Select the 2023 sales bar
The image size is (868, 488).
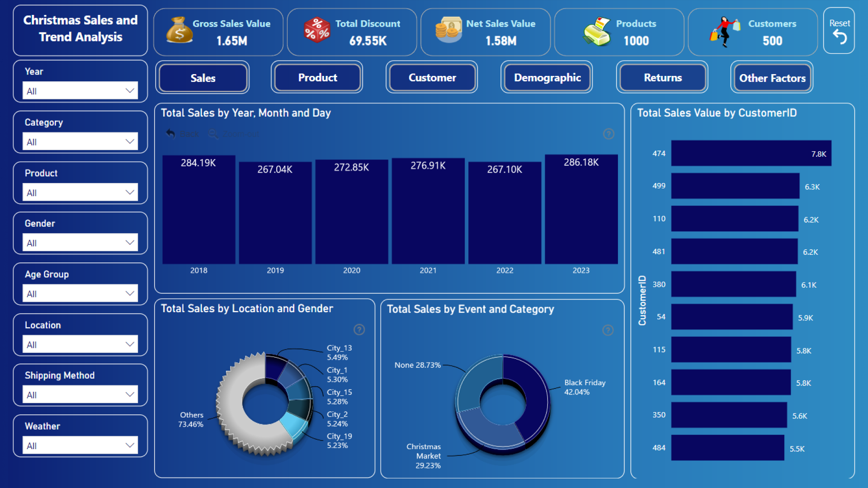pyautogui.click(x=581, y=209)
